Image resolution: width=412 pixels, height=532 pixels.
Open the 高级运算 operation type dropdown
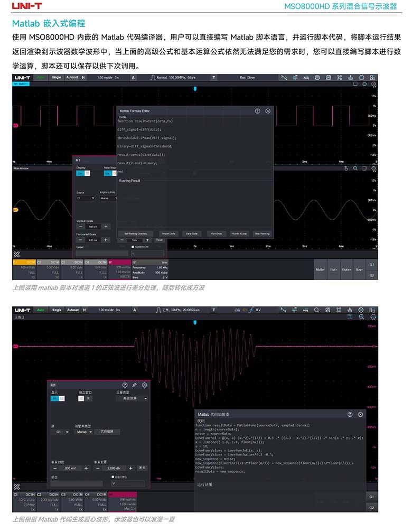[132, 398]
